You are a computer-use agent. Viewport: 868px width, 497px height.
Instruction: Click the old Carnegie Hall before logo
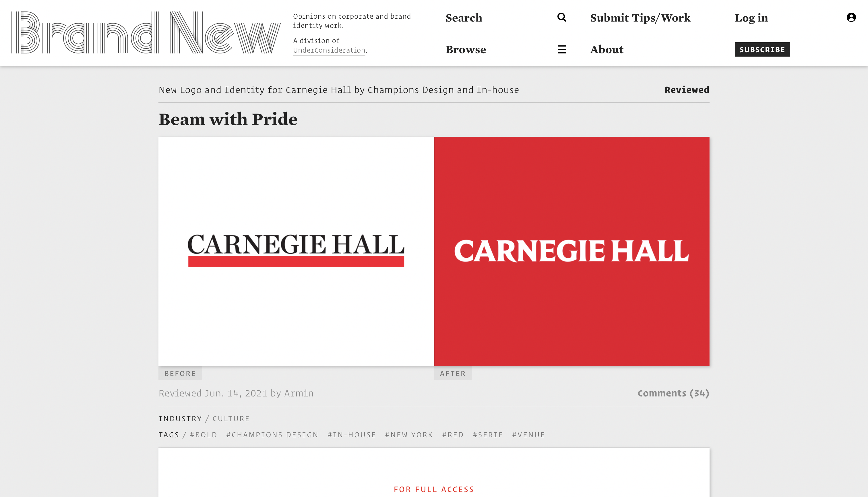(x=296, y=251)
